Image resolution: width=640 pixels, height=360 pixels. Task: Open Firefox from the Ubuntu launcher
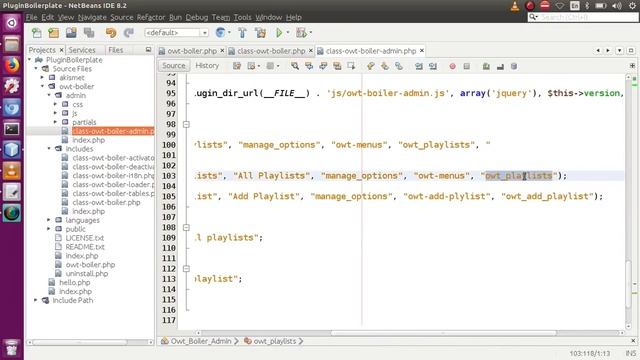[11, 65]
